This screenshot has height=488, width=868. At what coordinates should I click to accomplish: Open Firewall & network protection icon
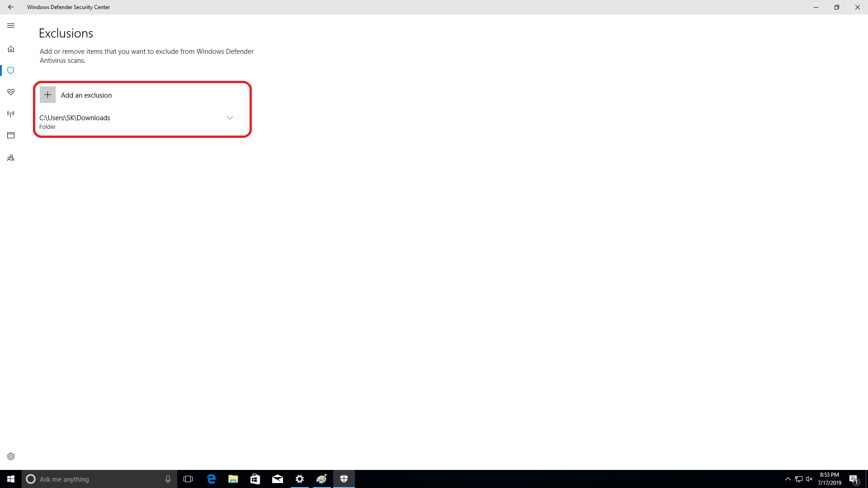(11, 114)
